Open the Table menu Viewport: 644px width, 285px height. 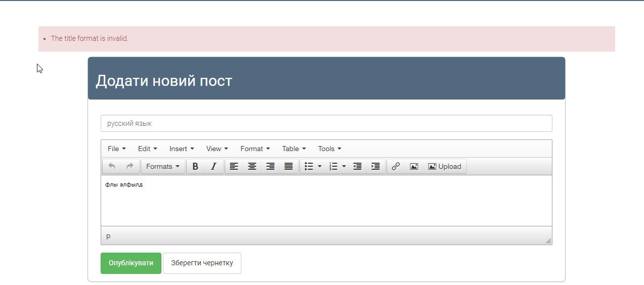[294, 149]
